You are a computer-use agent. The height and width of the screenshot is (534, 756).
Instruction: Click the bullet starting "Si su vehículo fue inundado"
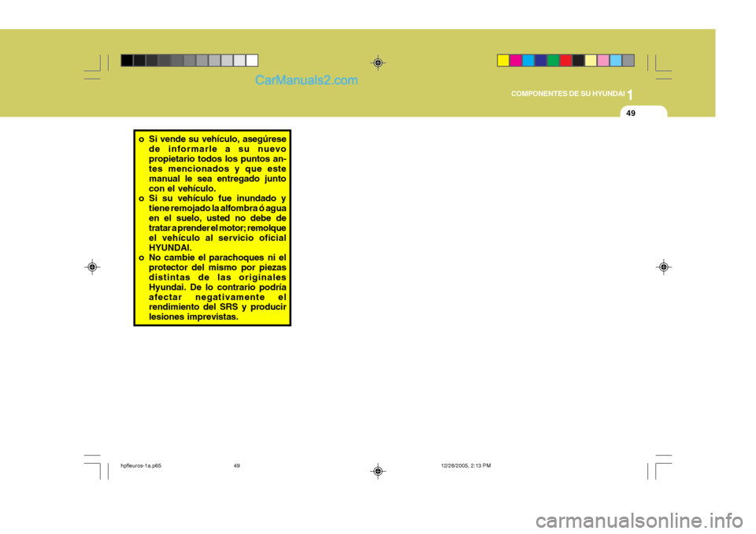[x=213, y=223]
